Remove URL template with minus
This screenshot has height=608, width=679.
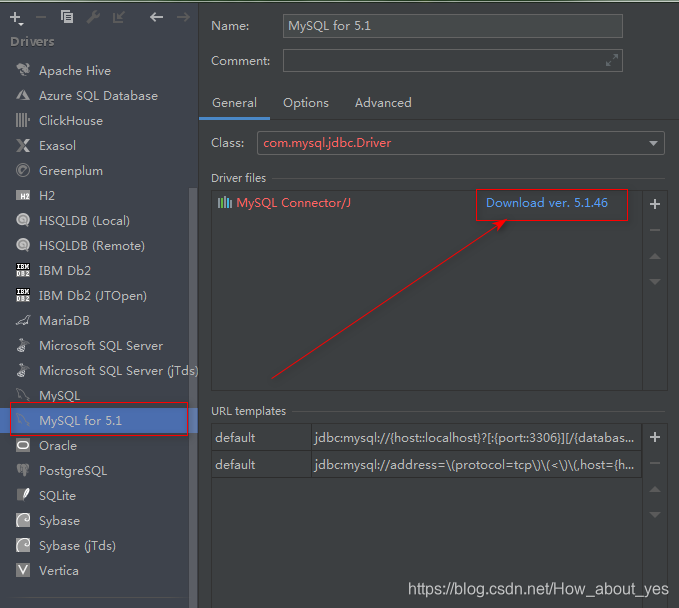click(655, 463)
